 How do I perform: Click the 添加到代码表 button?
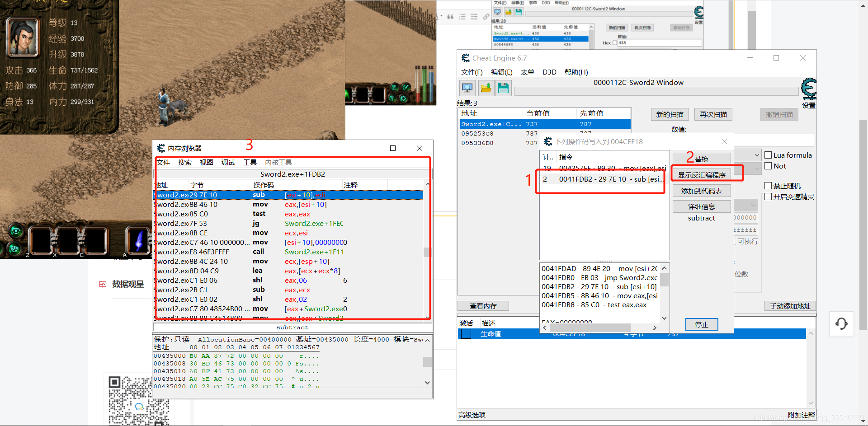(x=701, y=191)
